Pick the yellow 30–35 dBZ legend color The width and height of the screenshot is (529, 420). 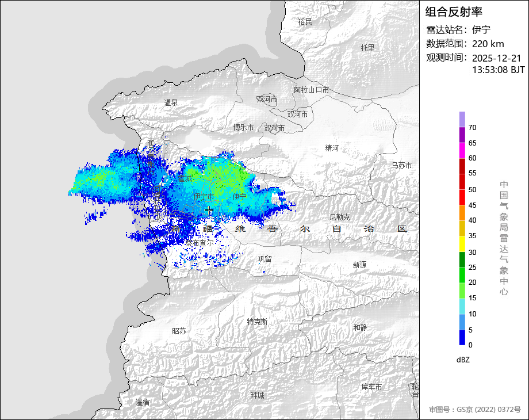tap(462, 244)
